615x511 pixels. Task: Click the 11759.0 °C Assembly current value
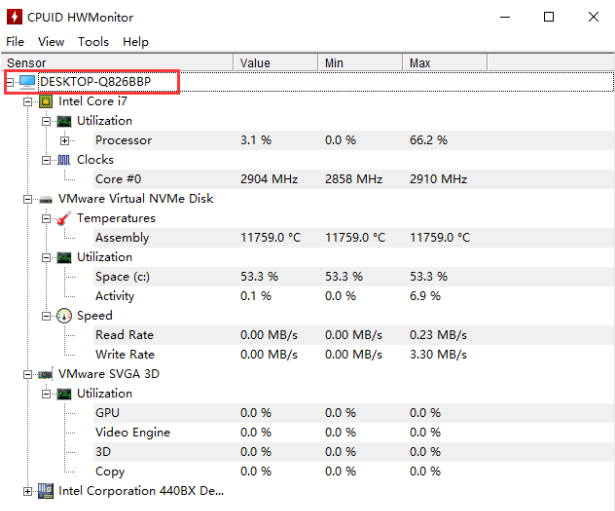pyautogui.click(x=271, y=238)
